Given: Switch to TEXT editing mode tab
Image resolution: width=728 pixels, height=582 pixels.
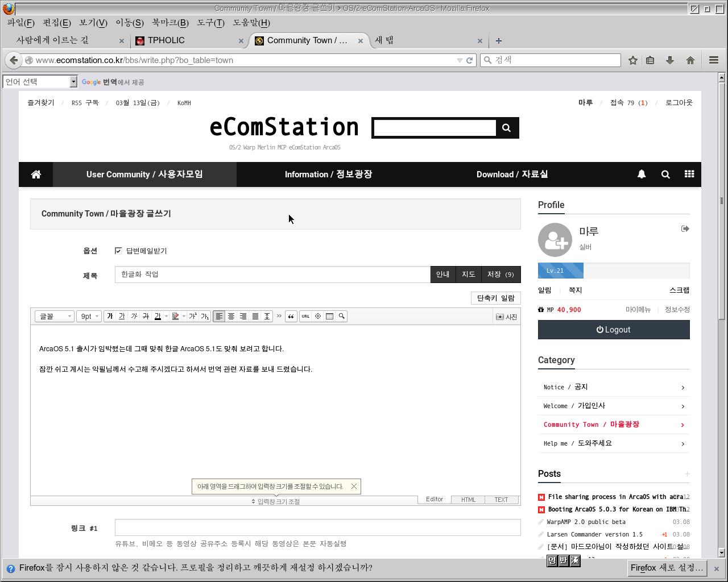Looking at the screenshot, I should tap(501, 500).
